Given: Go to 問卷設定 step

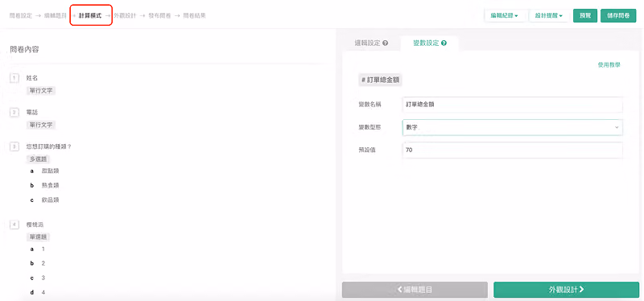Looking at the screenshot, I should point(21,15).
